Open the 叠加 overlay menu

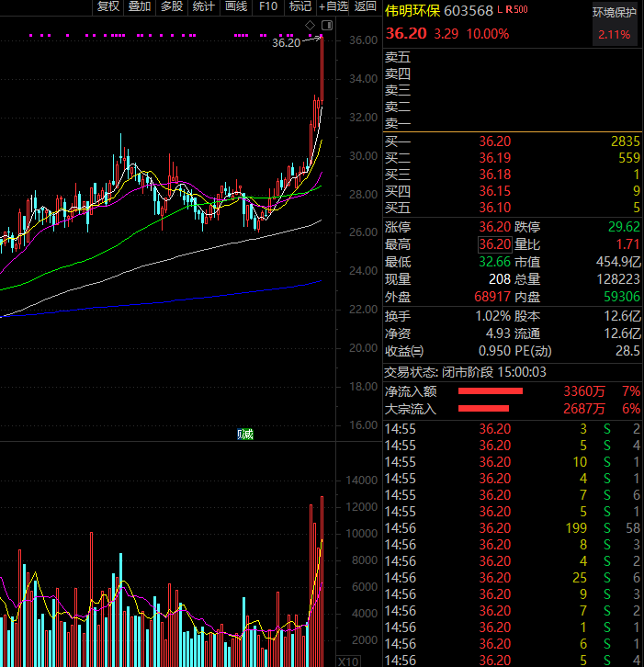tap(140, 6)
